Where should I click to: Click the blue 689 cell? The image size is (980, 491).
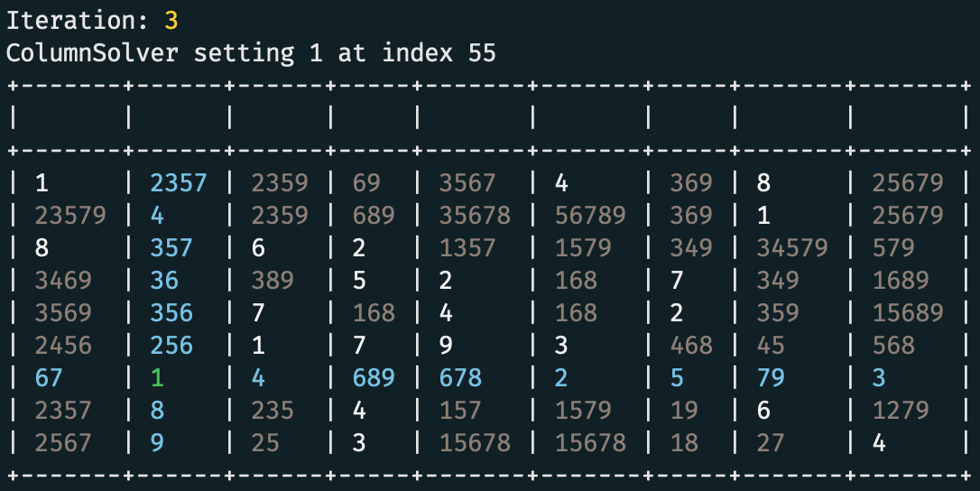[374, 378]
